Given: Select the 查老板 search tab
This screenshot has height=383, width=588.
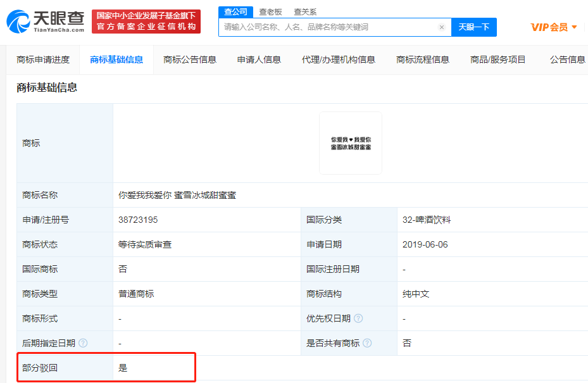Looking at the screenshot, I should click(270, 12).
